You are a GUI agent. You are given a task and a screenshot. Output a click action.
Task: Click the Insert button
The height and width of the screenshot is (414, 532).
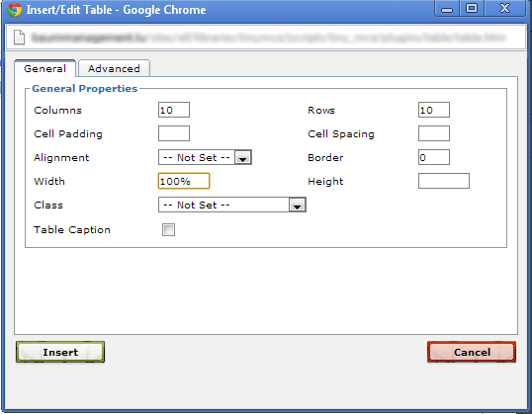(x=60, y=352)
